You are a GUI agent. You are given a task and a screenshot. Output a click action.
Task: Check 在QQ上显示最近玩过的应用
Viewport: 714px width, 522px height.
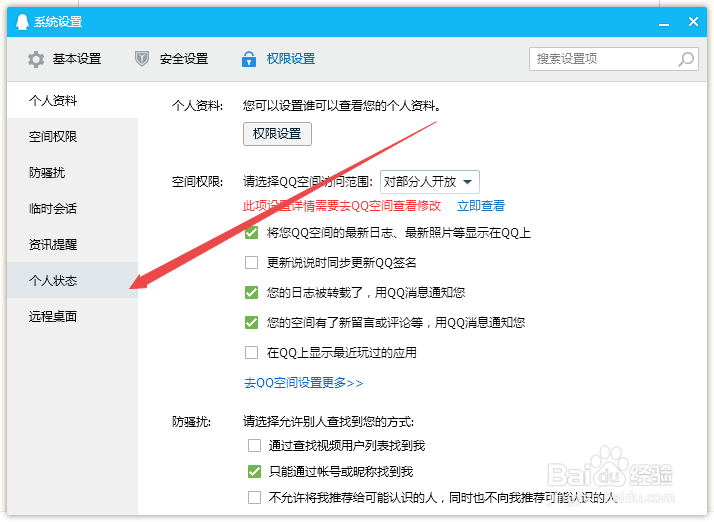[251, 353]
